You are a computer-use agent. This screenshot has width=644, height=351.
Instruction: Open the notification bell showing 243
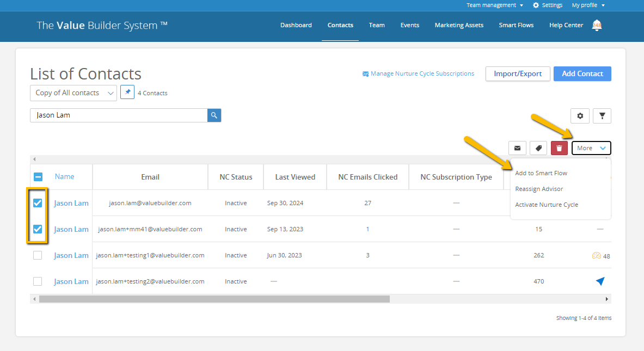tap(597, 25)
